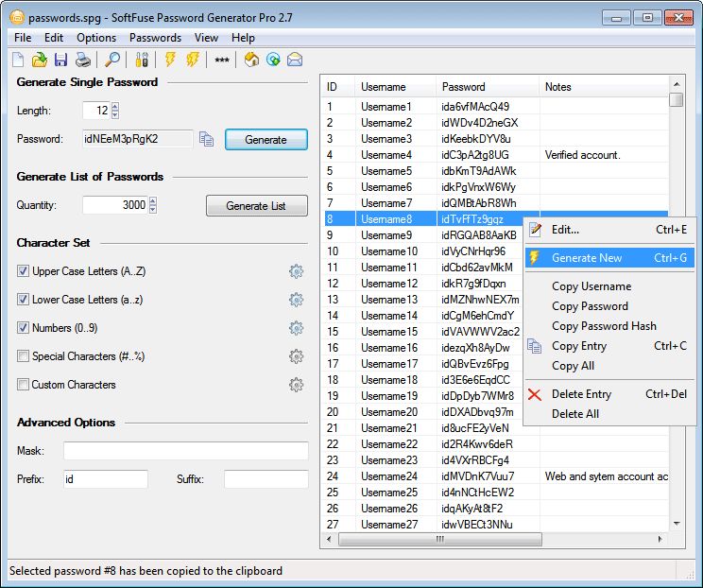Open Lower Case Letters gear settings
The height and width of the screenshot is (588, 703).
point(296,300)
